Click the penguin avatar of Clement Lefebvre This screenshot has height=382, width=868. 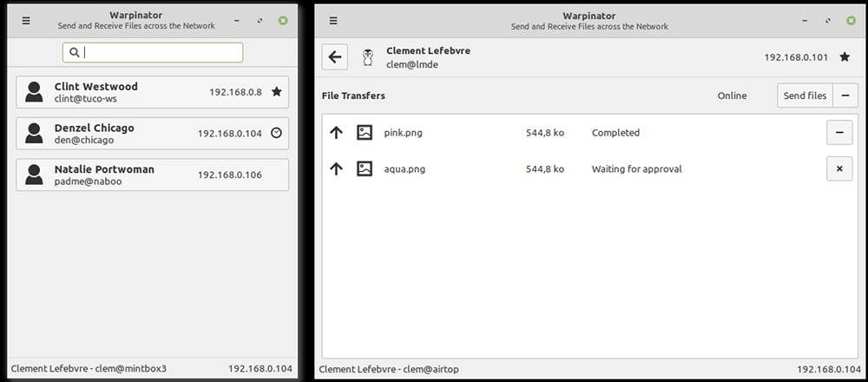coord(367,57)
